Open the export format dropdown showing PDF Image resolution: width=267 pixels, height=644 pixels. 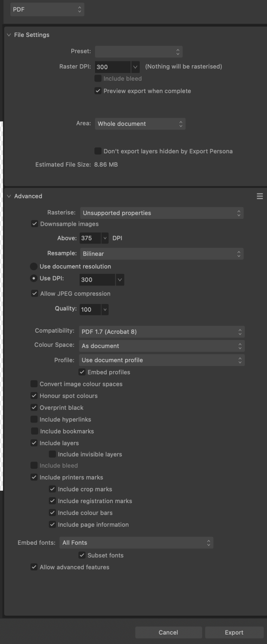(47, 9)
